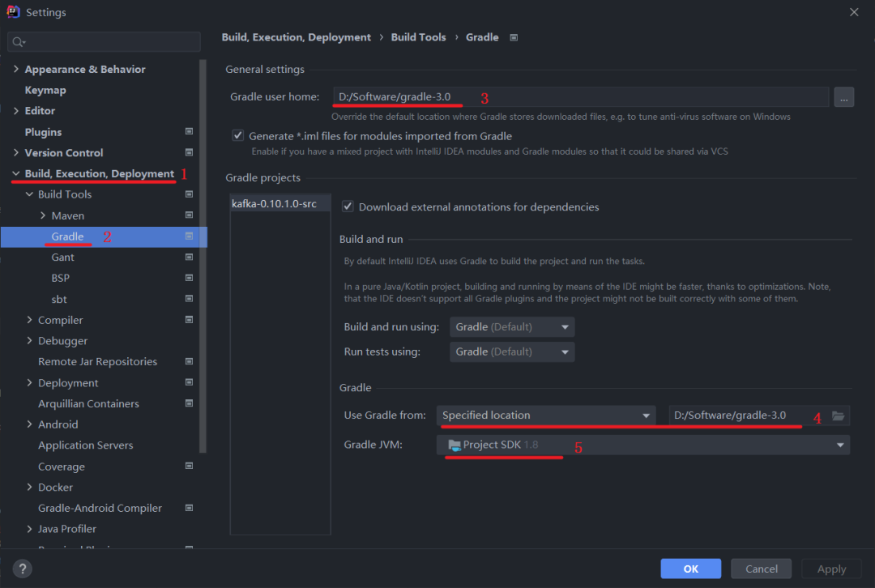Image resolution: width=875 pixels, height=588 pixels.
Task: Expand the Compiler settings node
Action: [30, 320]
